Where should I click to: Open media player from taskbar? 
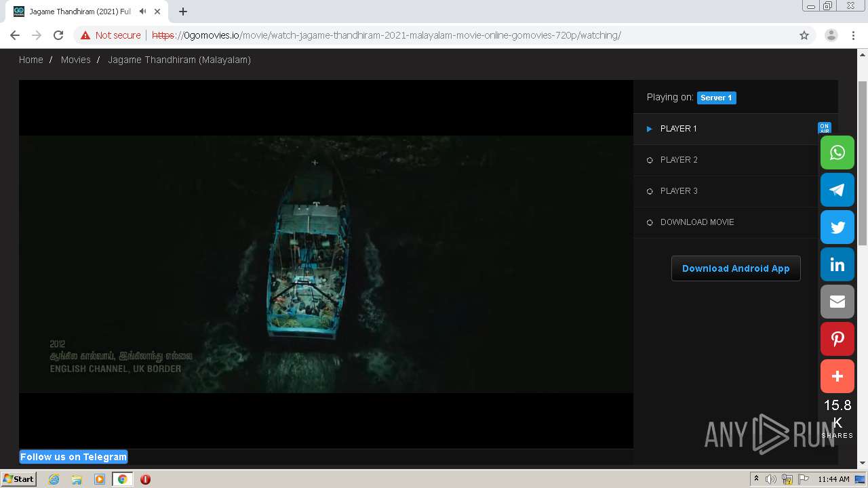pyautogui.click(x=100, y=479)
